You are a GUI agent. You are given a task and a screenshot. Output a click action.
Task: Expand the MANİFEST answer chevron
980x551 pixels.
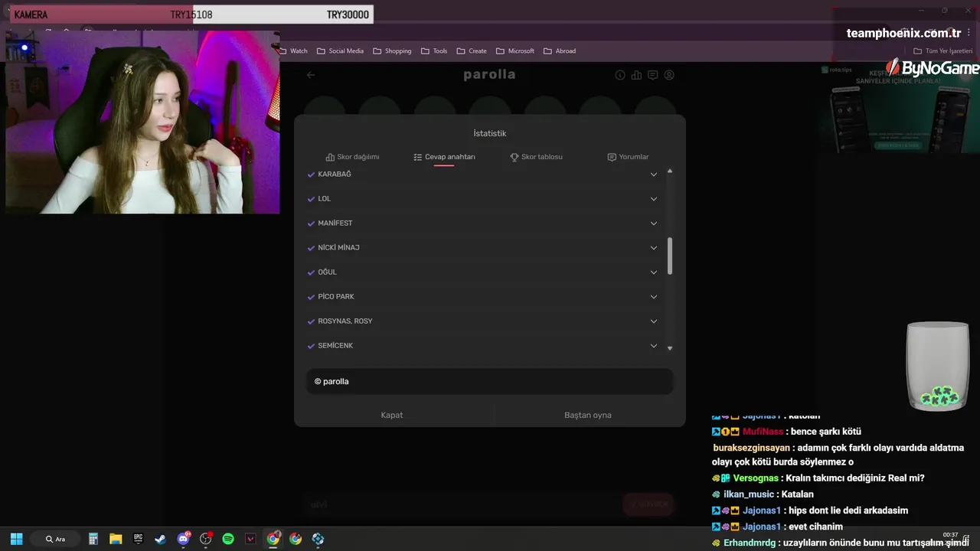click(x=654, y=223)
